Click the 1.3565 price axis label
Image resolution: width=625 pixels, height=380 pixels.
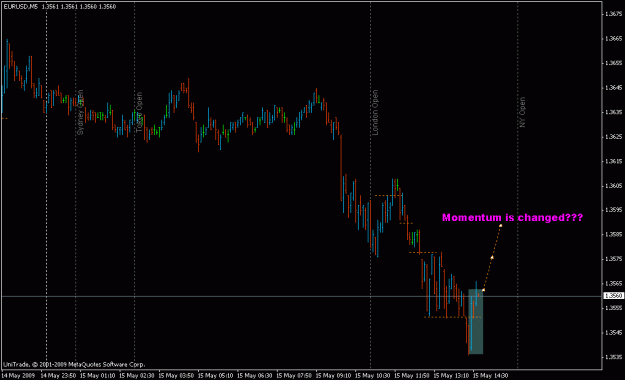pyautogui.click(x=613, y=284)
